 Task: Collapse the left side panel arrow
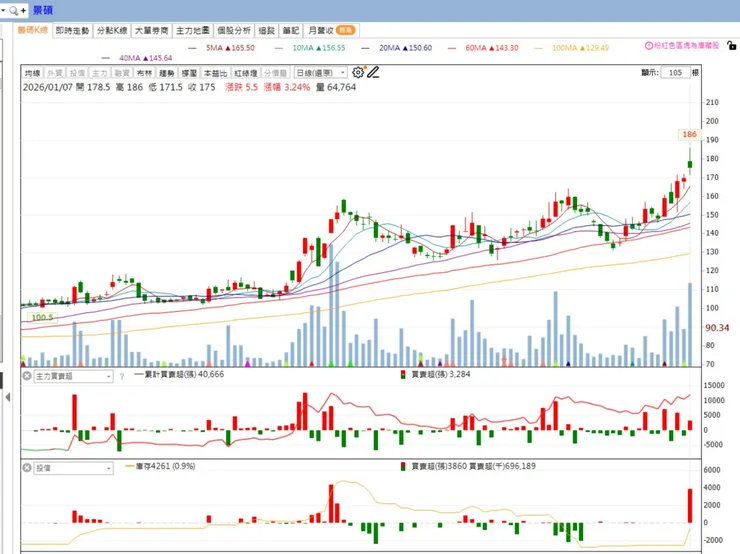(8, 397)
